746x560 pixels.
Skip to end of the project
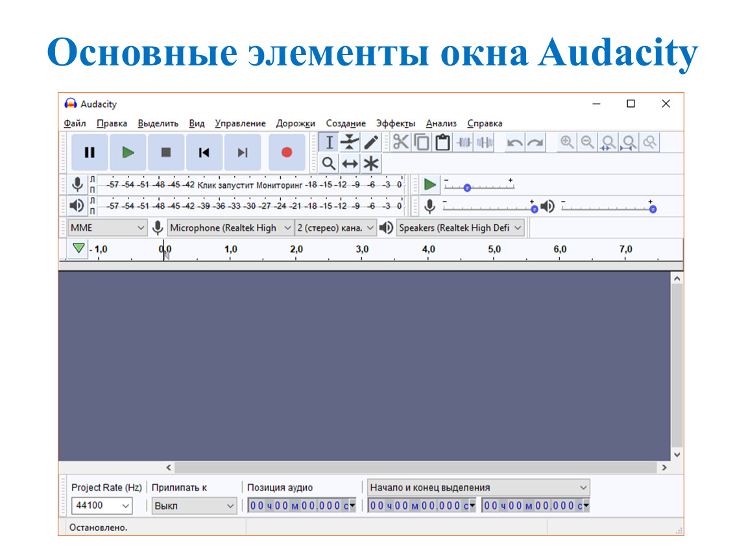242,152
